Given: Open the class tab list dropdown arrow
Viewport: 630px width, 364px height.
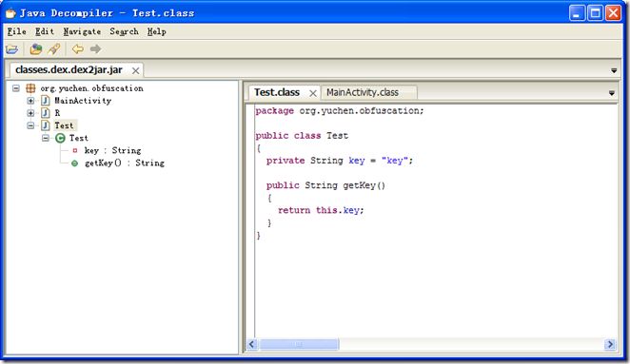Looking at the screenshot, I should 612,93.
